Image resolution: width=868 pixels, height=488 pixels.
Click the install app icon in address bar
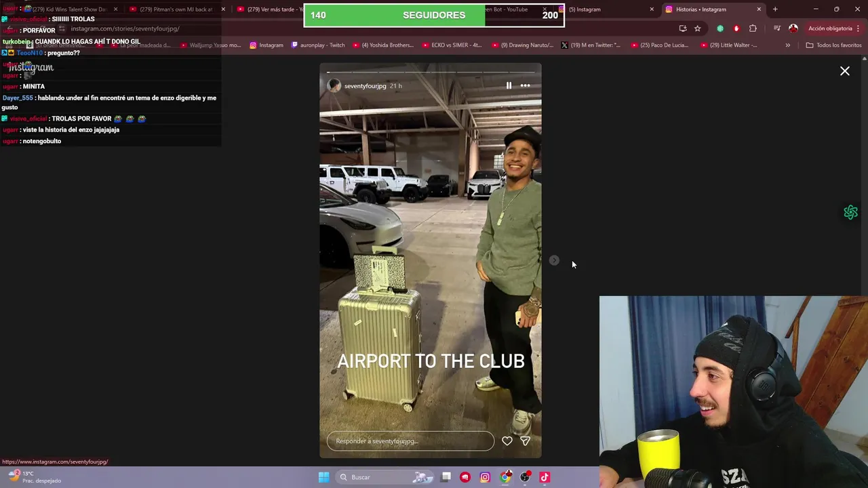coord(683,28)
